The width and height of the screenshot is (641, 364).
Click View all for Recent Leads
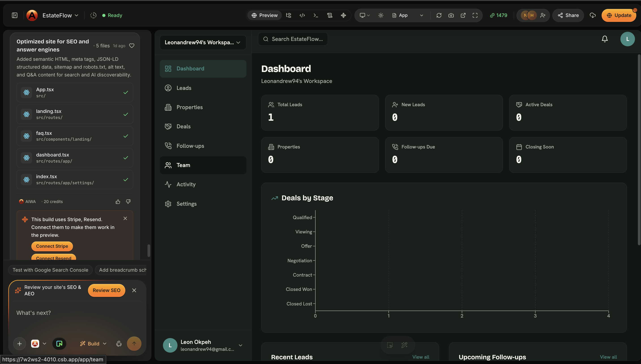point(421,357)
